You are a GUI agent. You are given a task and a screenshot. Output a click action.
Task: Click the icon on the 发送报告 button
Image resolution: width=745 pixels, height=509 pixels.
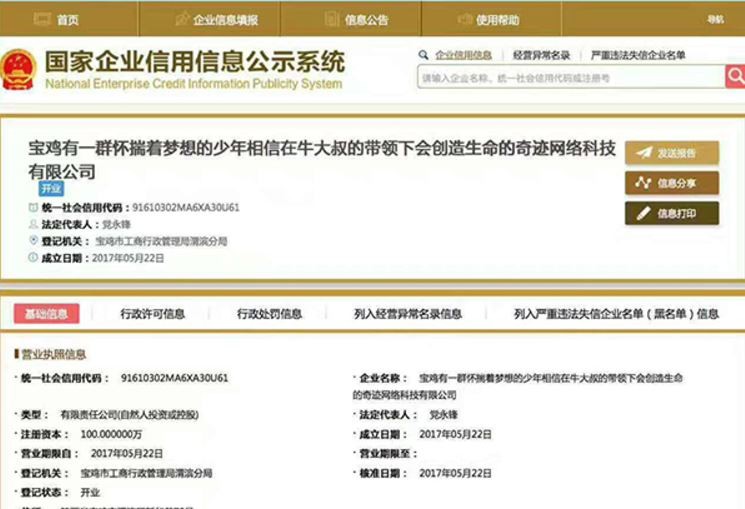642,153
